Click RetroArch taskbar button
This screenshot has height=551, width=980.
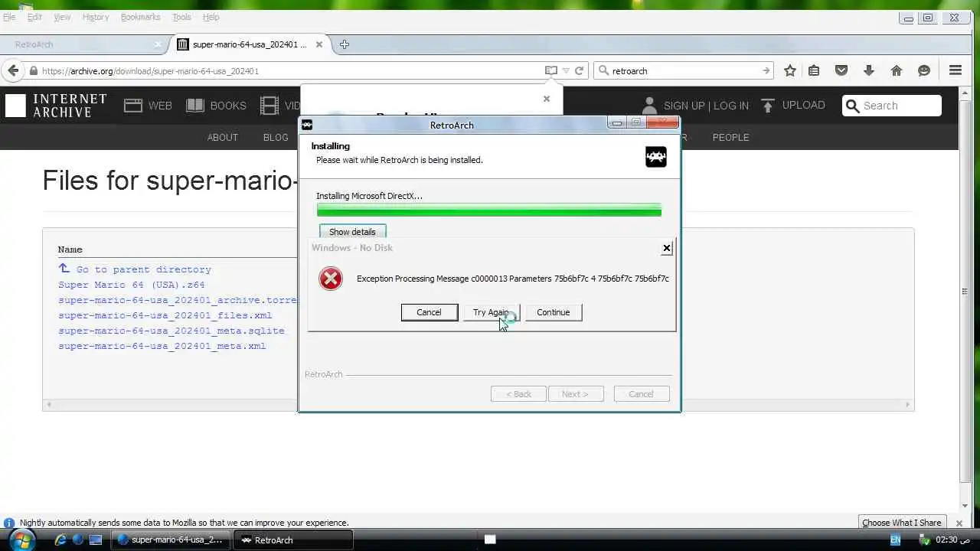[x=291, y=540]
